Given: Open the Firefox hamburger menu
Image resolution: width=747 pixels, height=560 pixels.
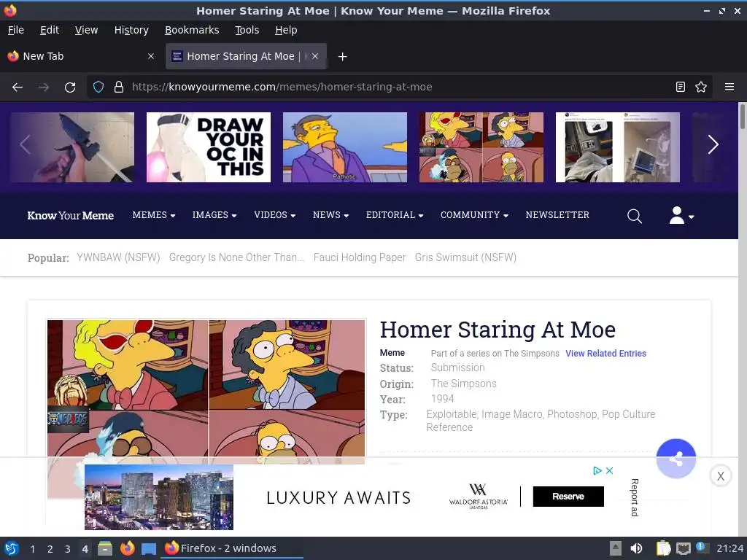Looking at the screenshot, I should (x=729, y=87).
